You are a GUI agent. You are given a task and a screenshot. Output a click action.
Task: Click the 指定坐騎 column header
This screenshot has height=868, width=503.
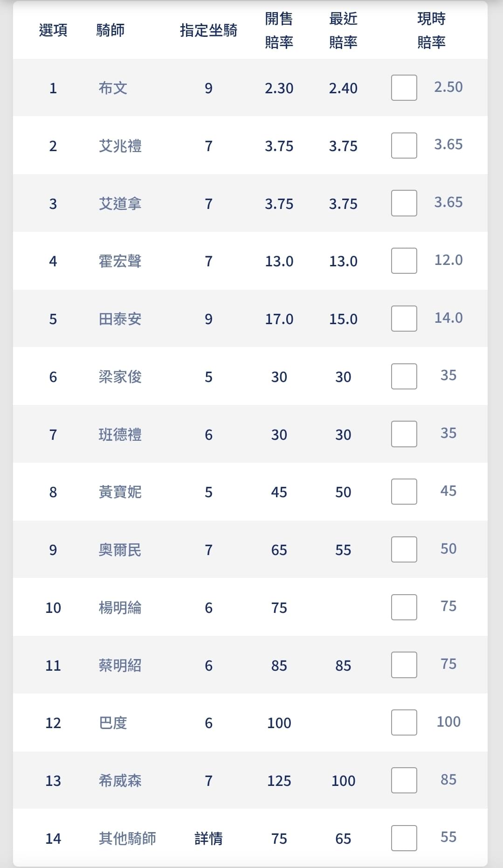point(208,30)
